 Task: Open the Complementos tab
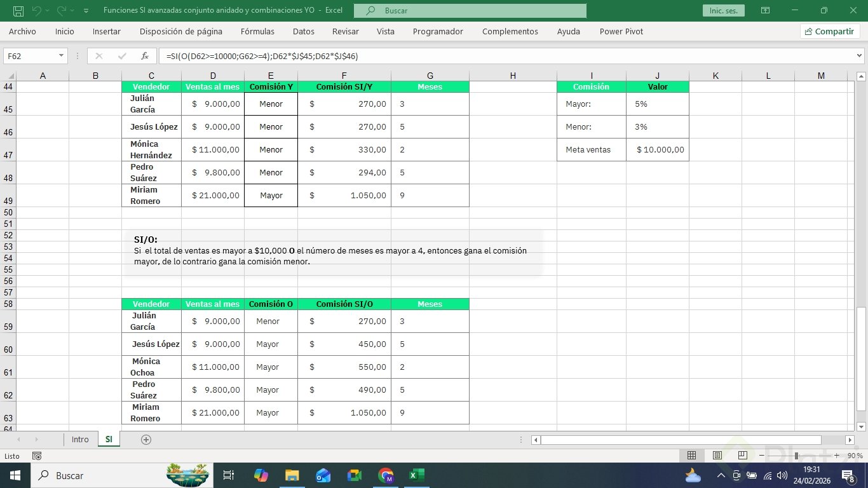click(510, 31)
